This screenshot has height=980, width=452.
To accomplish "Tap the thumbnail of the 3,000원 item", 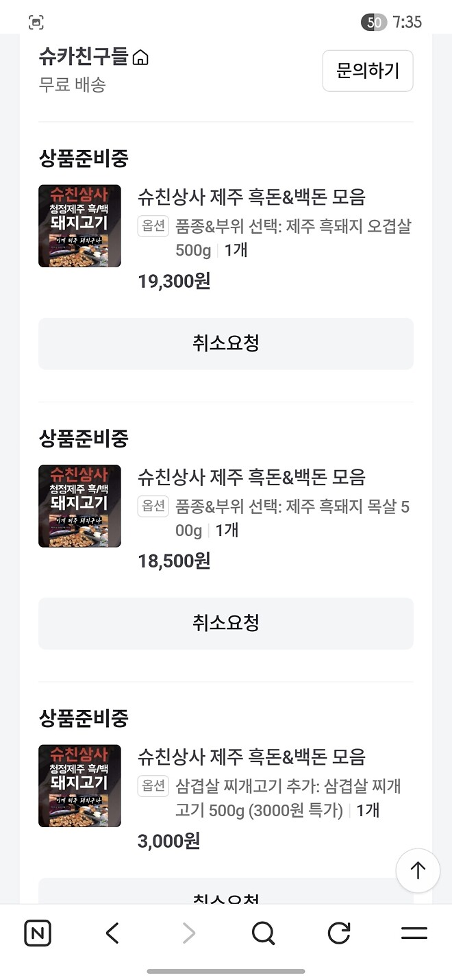I will (79, 786).
